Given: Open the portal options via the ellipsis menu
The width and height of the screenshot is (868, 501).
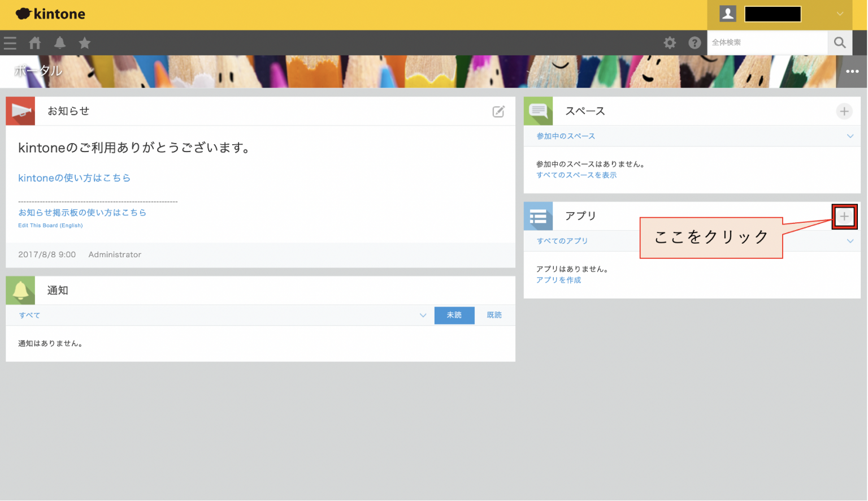Looking at the screenshot, I should click(x=852, y=71).
